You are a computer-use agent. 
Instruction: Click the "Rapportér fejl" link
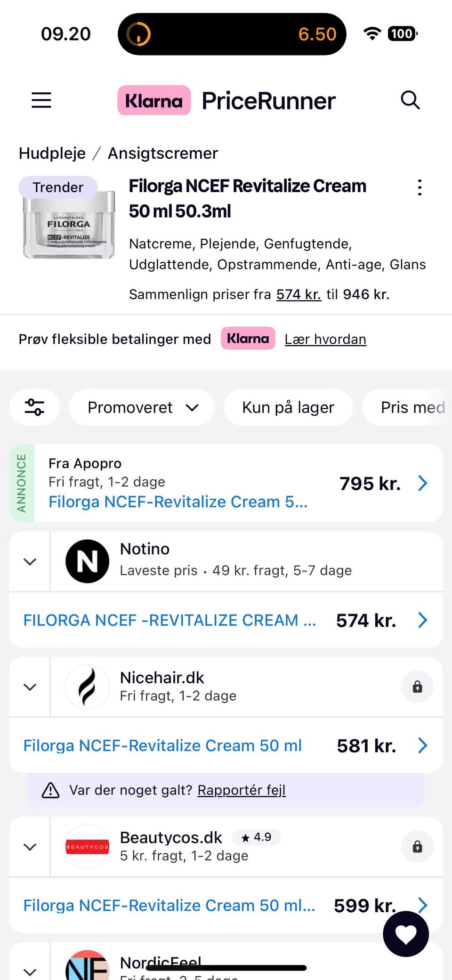(242, 790)
